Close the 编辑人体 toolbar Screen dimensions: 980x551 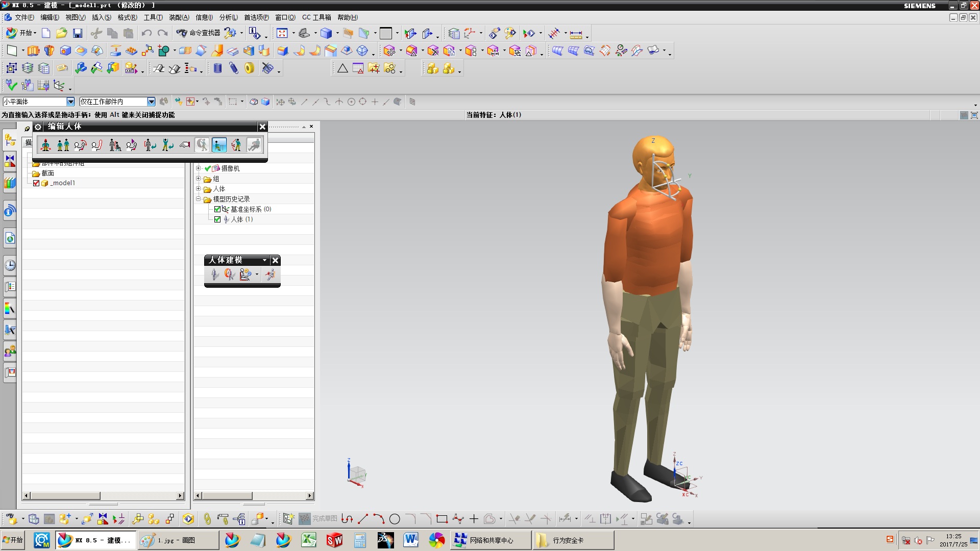point(262,127)
